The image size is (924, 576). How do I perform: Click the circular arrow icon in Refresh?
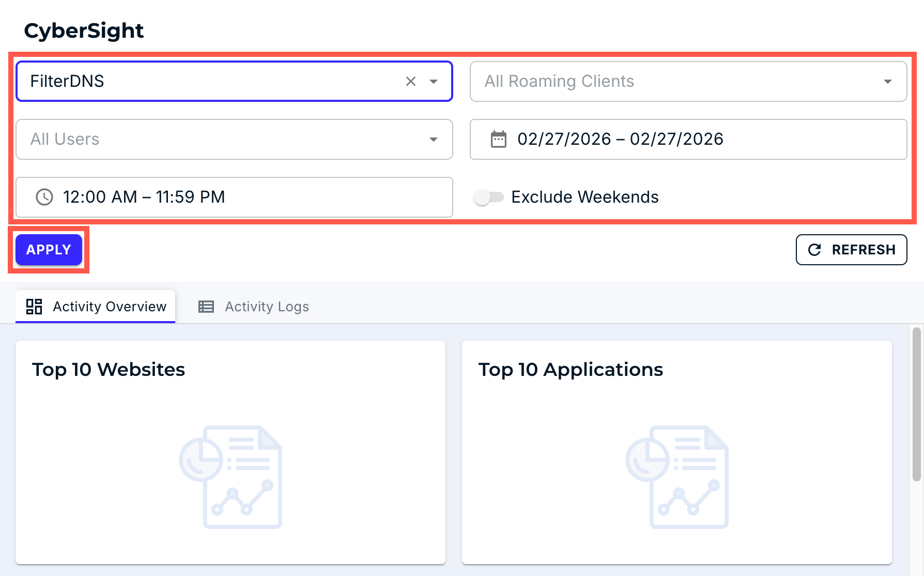[815, 250]
